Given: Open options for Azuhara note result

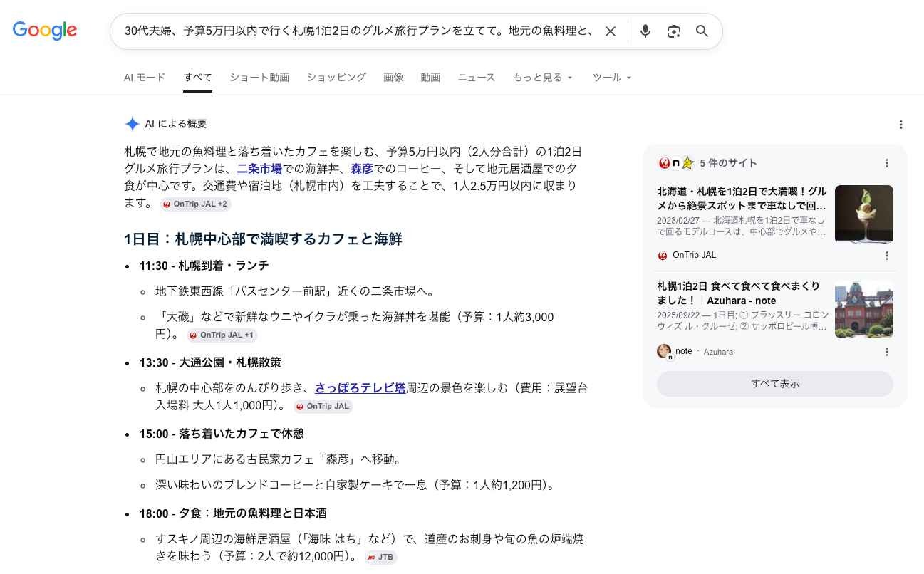Looking at the screenshot, I should point(886,352).
